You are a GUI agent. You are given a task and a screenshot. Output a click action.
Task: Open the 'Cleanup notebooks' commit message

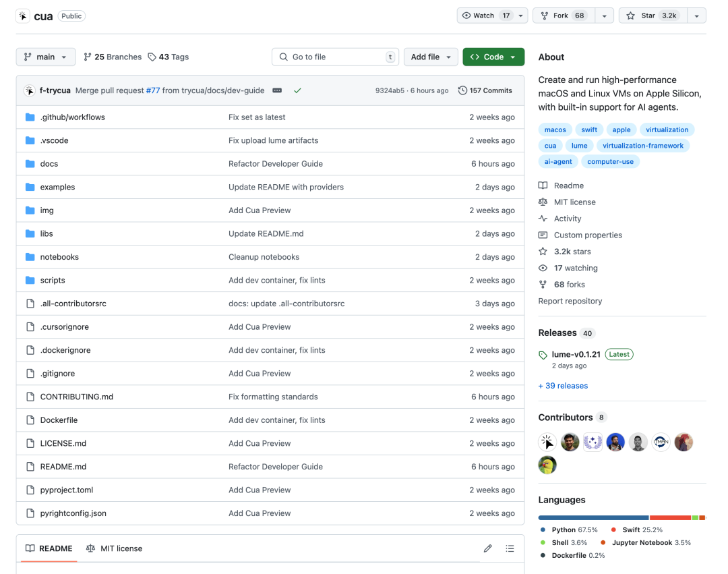264,257
